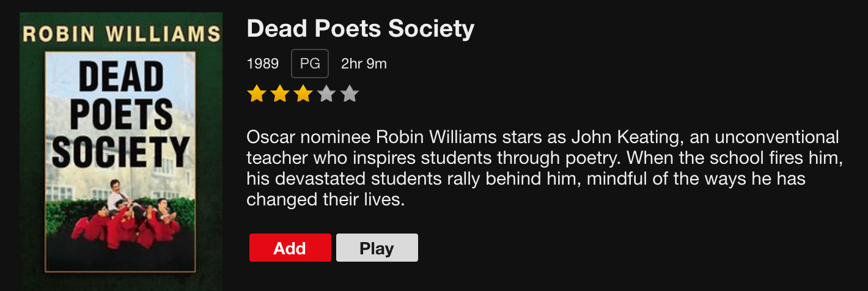This screenshot has width=868, height=291.
Task: Set rating to four stars
Action: coord(326,94)
